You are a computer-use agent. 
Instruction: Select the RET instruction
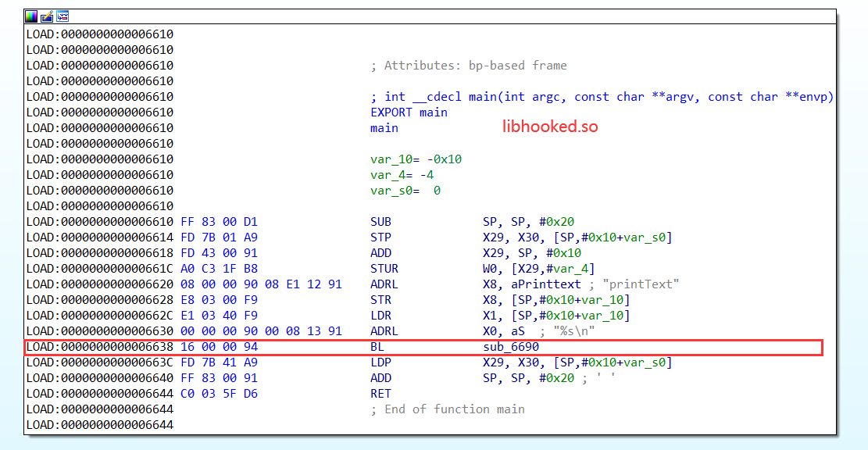pyautogui.click(x=380, y=394)
